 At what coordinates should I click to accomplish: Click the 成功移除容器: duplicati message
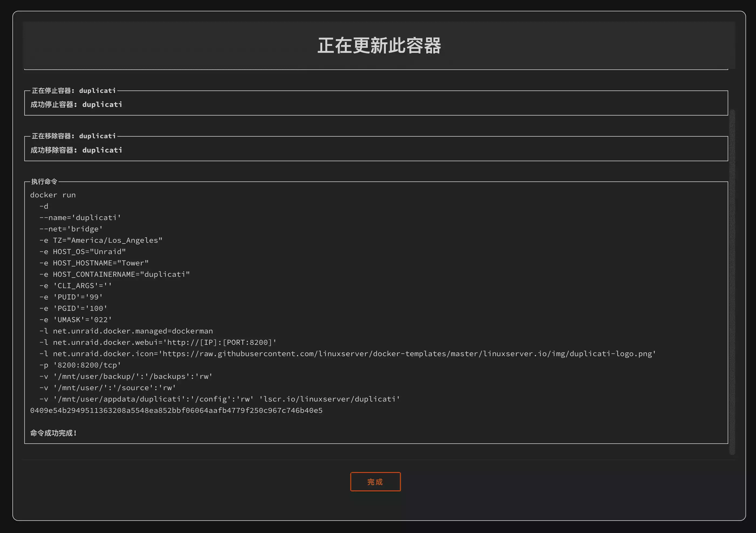(x=76, y=150)
